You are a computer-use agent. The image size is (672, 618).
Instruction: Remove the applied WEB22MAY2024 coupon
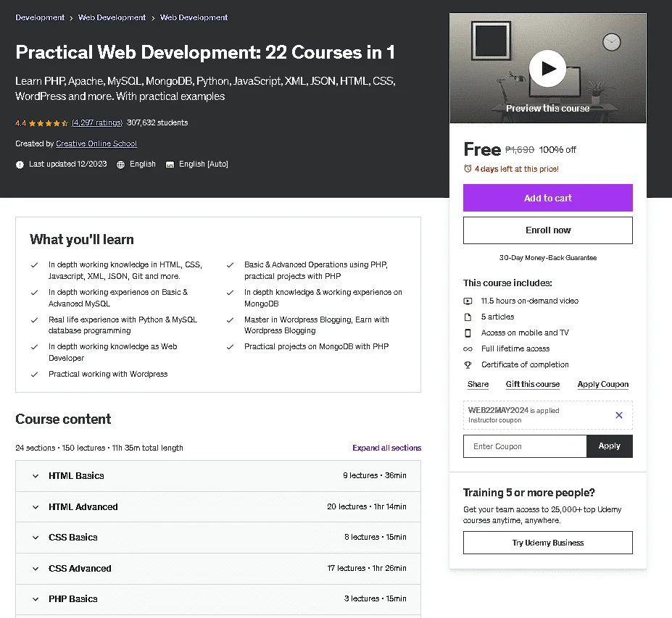(x=619, y=415)
